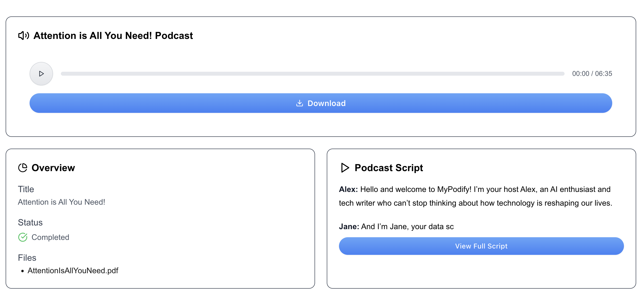Open the full podcast script
The height and width of the screenshot is (295, 644).
pyautogui.click(x=481, y=246)
